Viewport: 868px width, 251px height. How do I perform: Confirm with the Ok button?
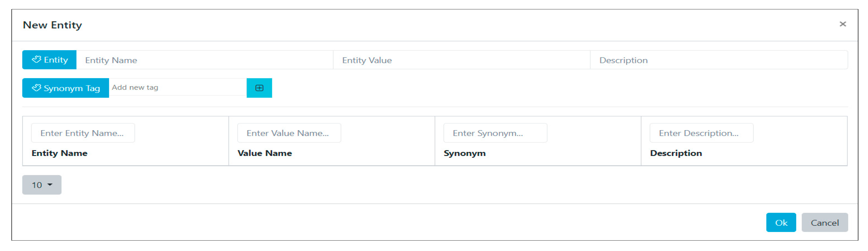click(x=781, y=223)
